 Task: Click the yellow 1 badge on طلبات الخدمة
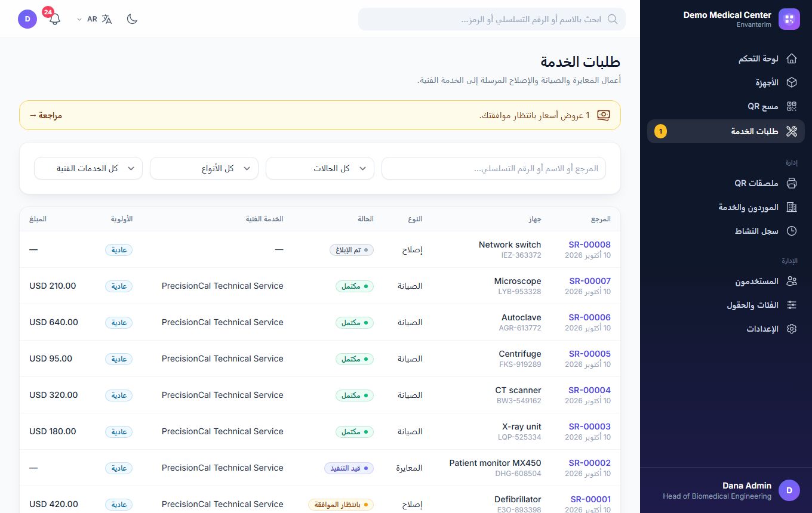660,131
